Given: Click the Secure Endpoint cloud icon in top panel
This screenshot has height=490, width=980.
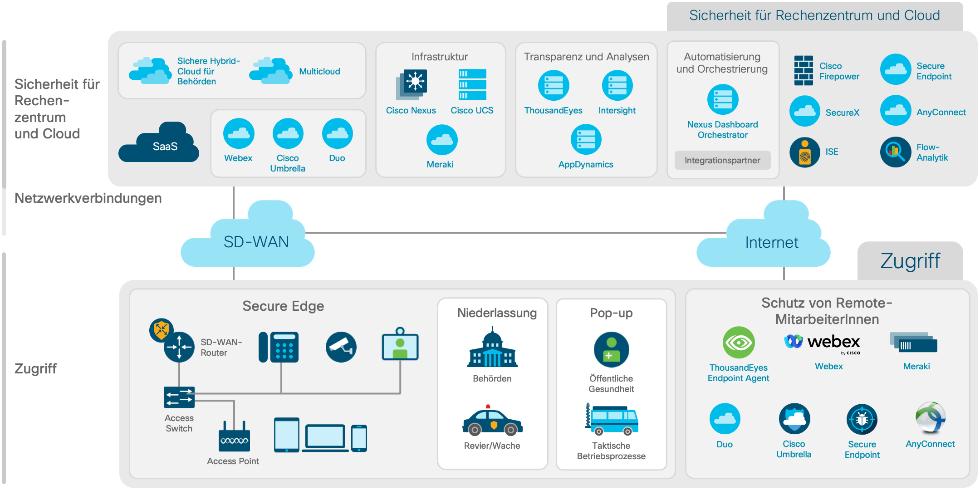Looking at the screenshot, I should 896,69.
